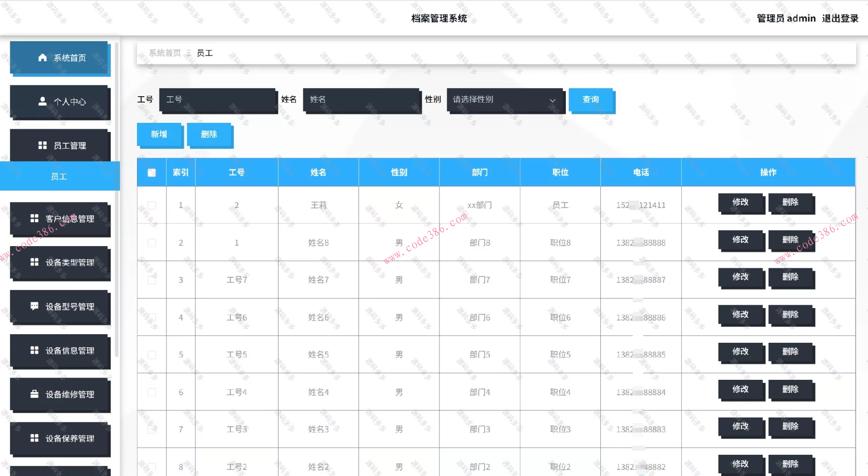Click the 查询 search button
This screenshot has width=868, height=476.
pyautogui.click(x=591, y=100)
